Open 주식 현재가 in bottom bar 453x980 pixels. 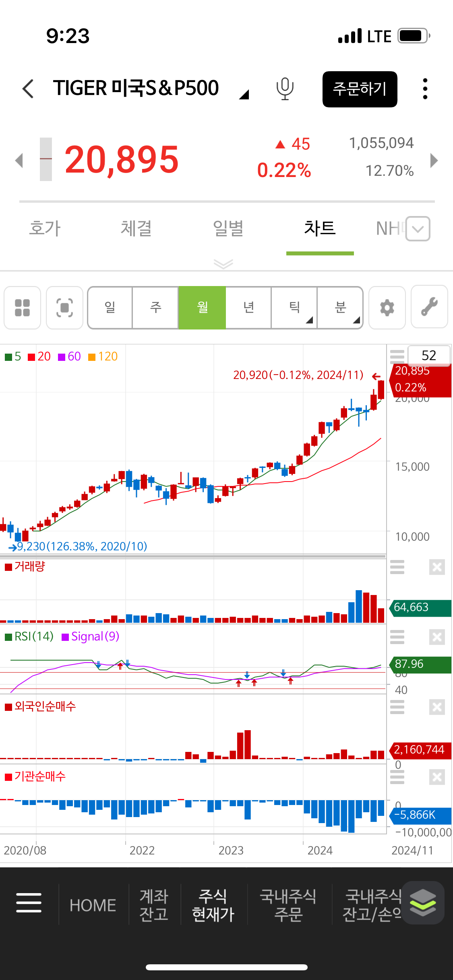(x=213, y=905)
